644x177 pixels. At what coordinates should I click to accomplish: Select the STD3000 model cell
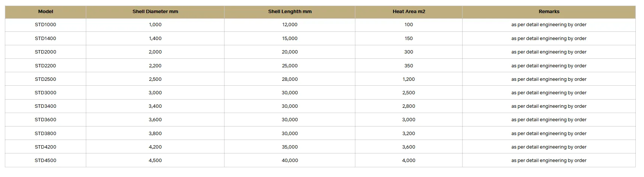click(45, 93)
